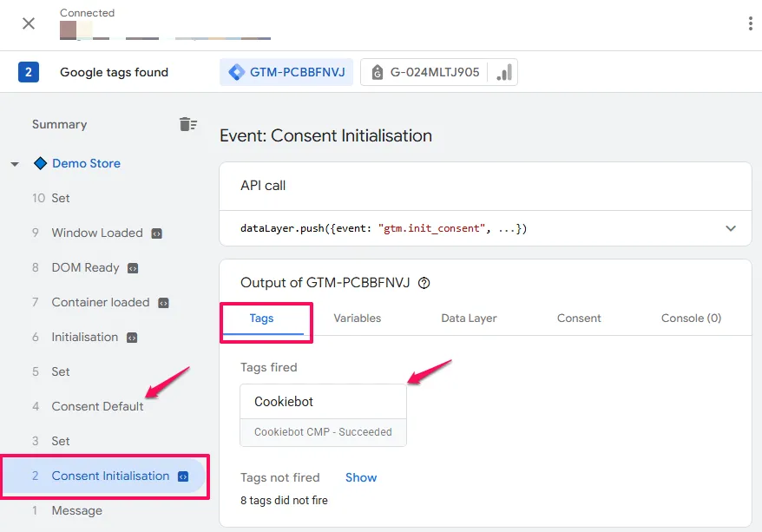Collapse the Demo Store event tree
This screenshot has height=532, width=762.
coord(13,163)
